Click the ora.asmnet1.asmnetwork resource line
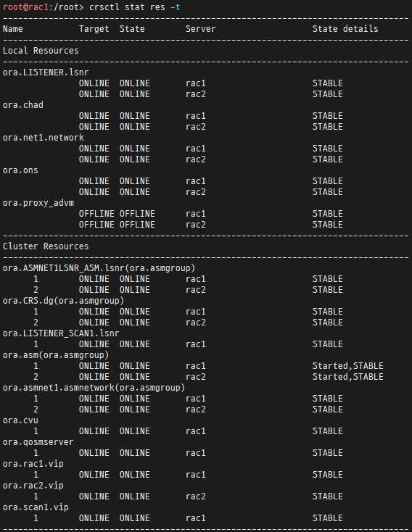The width and height of the screenshot is (412, 532). 94,388
